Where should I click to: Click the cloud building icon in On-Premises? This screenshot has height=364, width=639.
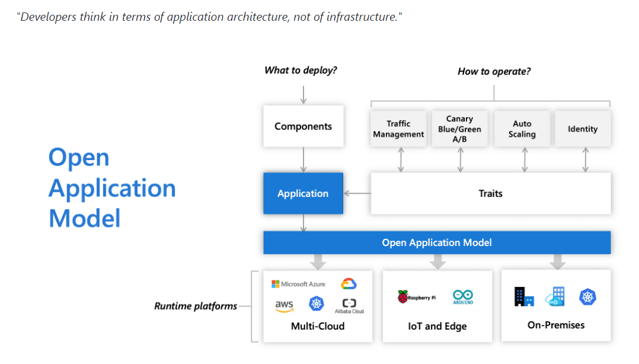[x=555, y=297]
